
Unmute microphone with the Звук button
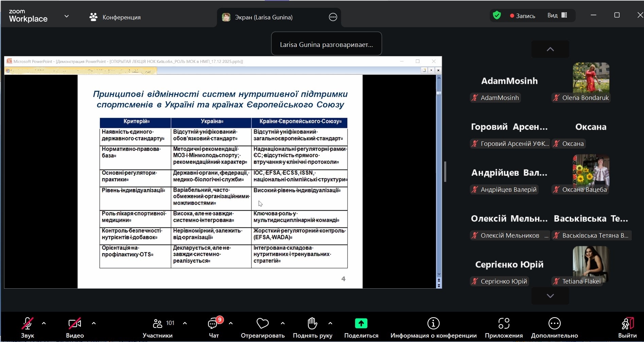point(27,324)
